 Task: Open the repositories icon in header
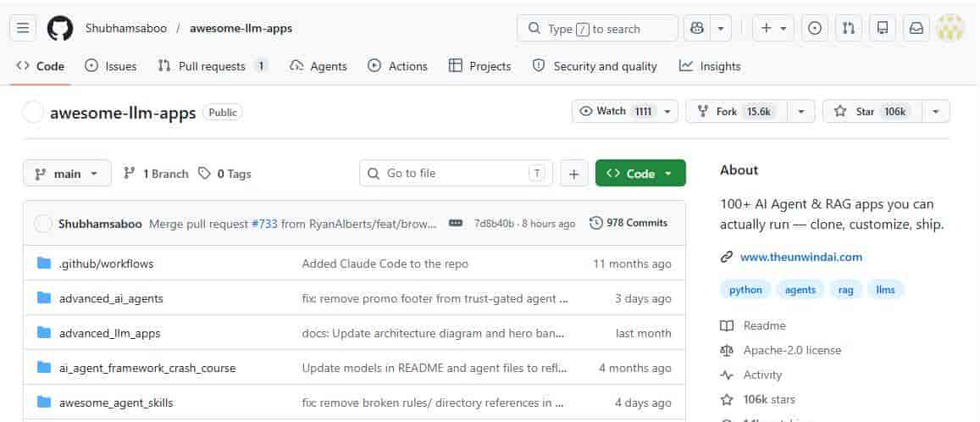883,28
